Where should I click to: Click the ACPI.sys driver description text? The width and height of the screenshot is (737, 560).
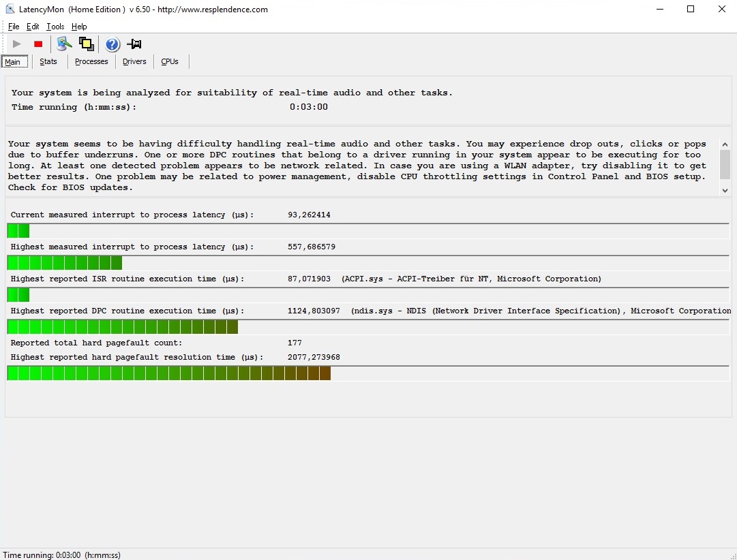pos(471,279)
